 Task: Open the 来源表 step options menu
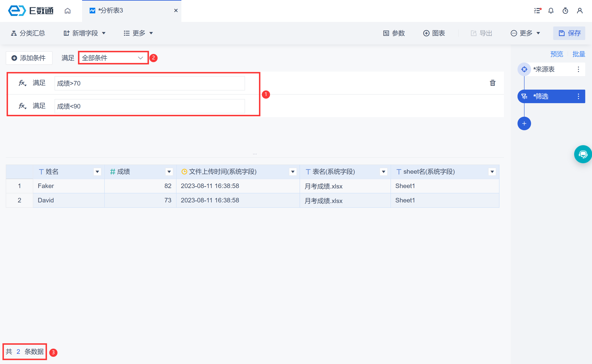tap(578, 69)
